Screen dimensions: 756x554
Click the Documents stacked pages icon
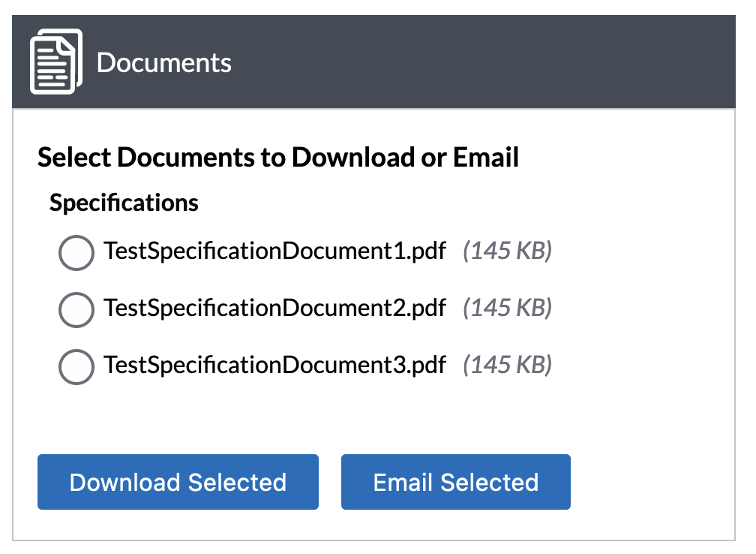55,62
